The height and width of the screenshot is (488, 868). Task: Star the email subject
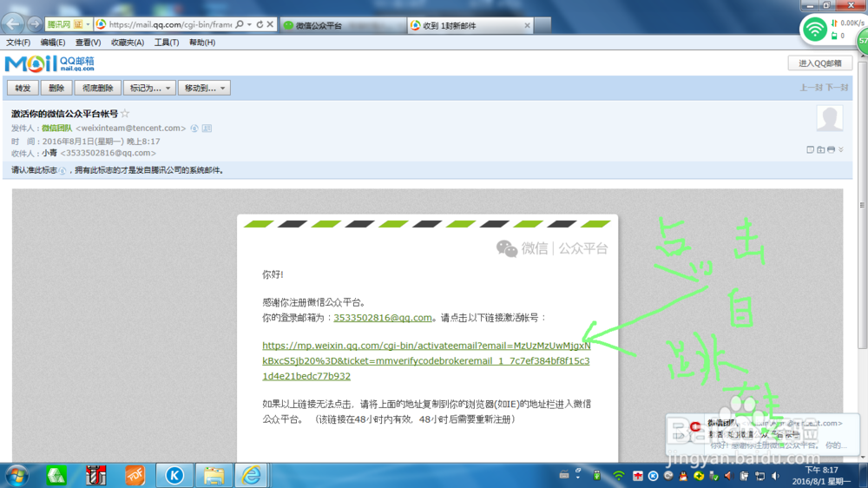[125, 114]
